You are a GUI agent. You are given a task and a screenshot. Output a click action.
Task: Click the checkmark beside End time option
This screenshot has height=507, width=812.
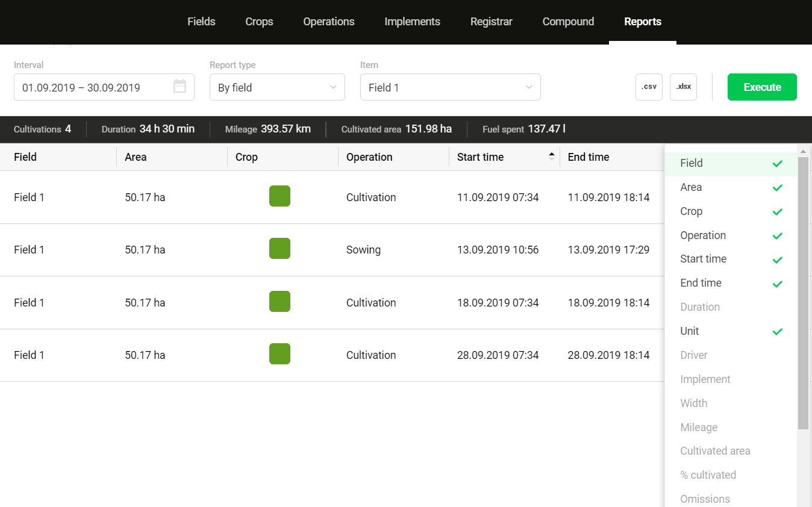pyautogui.click(x=777, y=284)
